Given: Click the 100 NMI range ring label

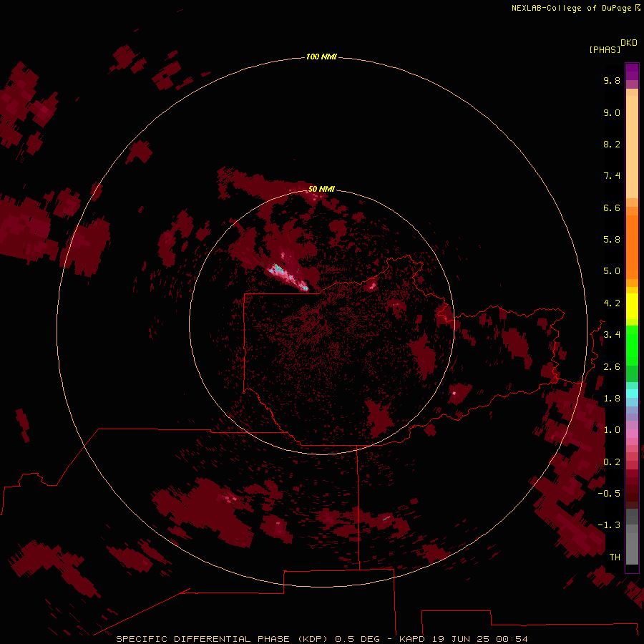Looking at the screenshot, I should pos(321,57).
